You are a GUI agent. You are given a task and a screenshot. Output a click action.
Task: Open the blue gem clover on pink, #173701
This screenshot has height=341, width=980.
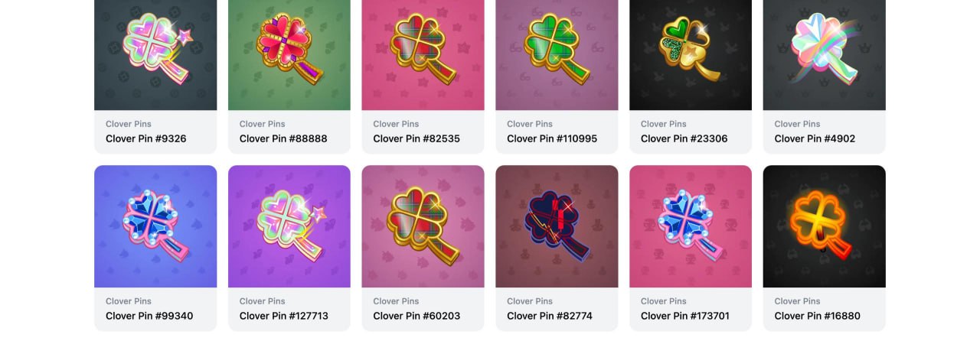pyautogui.click(x=691, y=226)
